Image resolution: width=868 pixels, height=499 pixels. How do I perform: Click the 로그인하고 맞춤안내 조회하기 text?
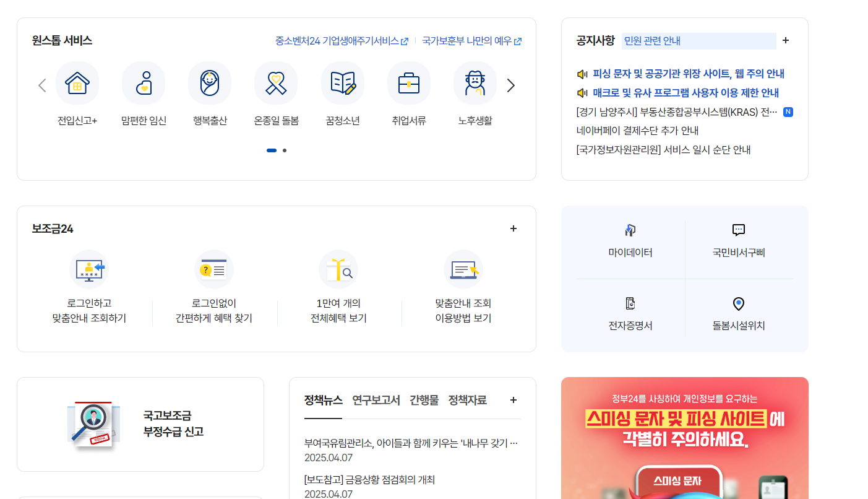click(89, 311)
